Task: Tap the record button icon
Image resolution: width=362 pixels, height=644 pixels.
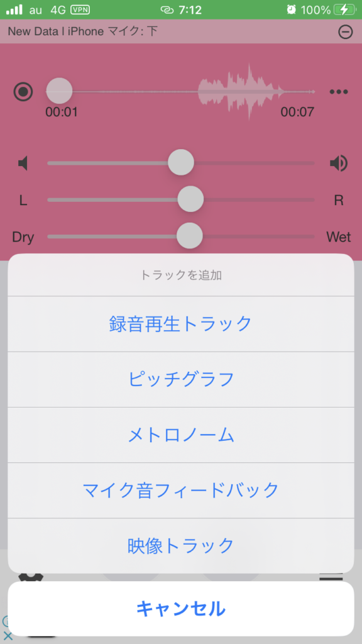Action: click(23, 92)
